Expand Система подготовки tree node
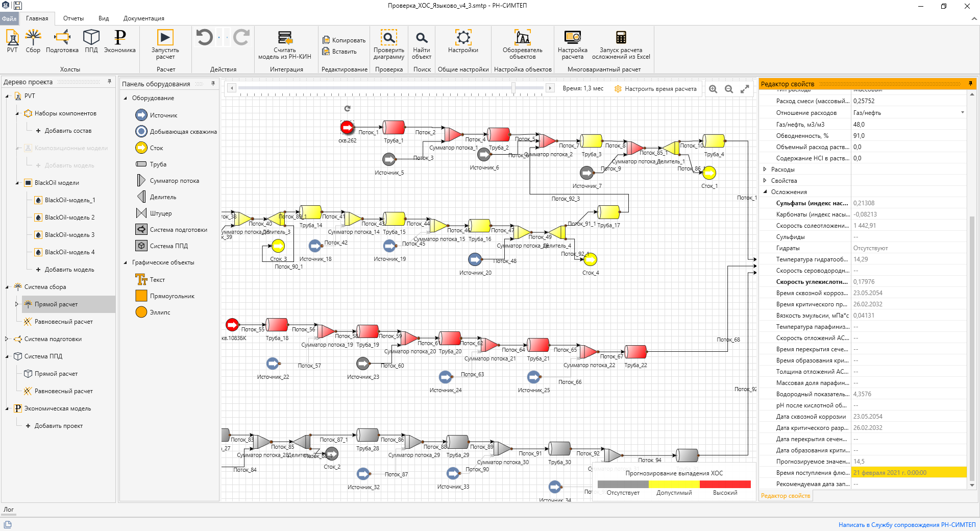 (x=7, y=339)
